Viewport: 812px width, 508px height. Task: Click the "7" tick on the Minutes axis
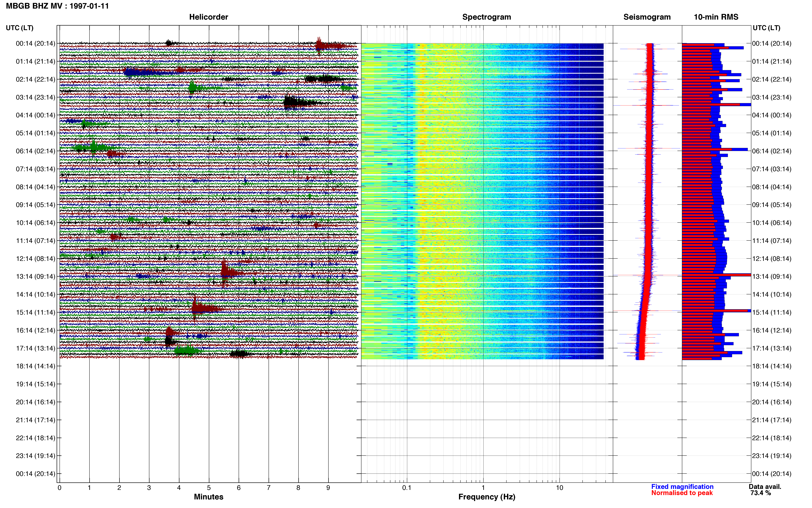tap(269, 488)
